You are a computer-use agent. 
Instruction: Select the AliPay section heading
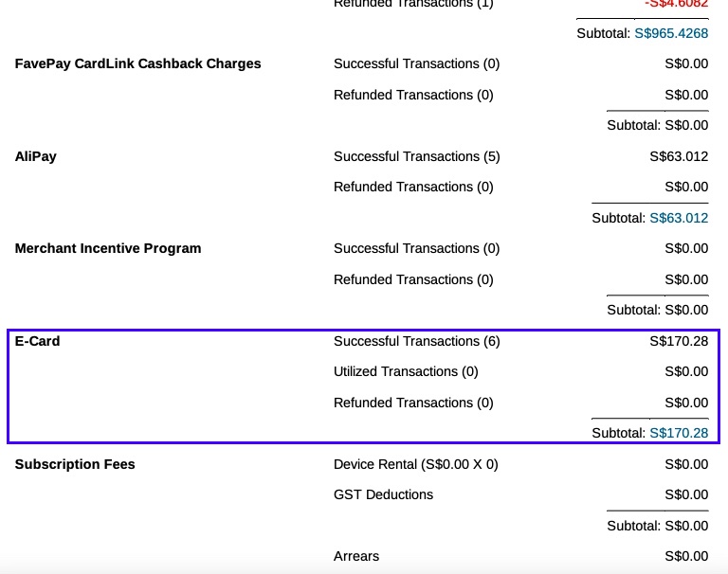36,156
